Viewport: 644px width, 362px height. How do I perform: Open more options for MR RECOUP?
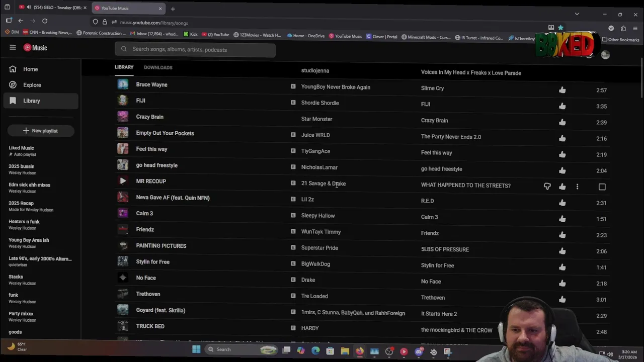coord(577,187)
